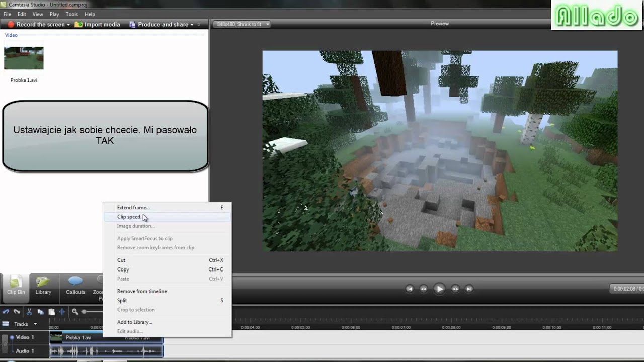Select the audio waveform on Audio 1 track
This screenshot has height=362, width=644.
click(x=106, y=351)
